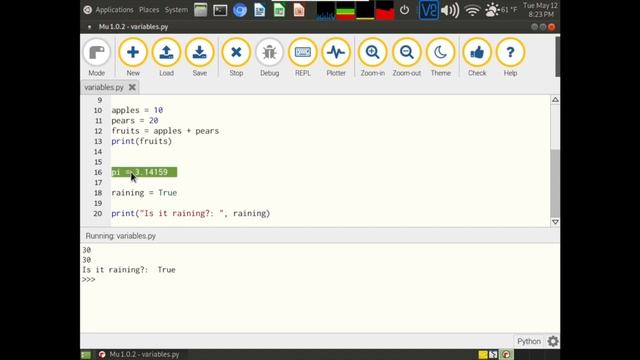The width and height of the screenshot is (640, 360).
Task: Start the Debug tool
Action: point(269,57)
